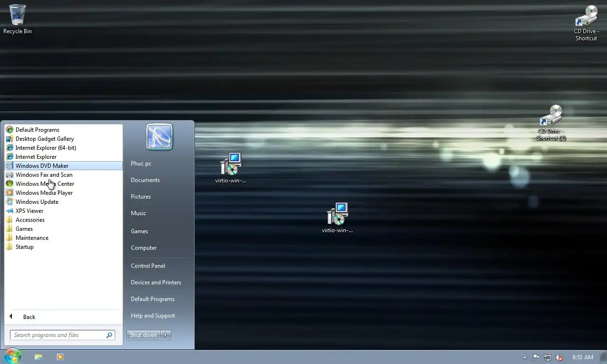607x364 pixels.
Task: Click the Windows DVD Maker icon
Action: pyautogui.click(x=9, y=166)
